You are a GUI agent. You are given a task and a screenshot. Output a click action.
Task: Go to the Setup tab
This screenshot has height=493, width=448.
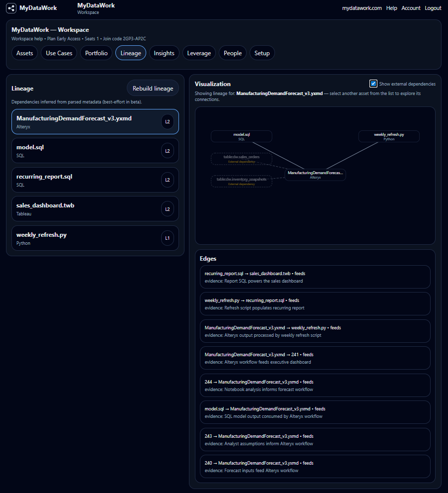(x=262, y=53)
